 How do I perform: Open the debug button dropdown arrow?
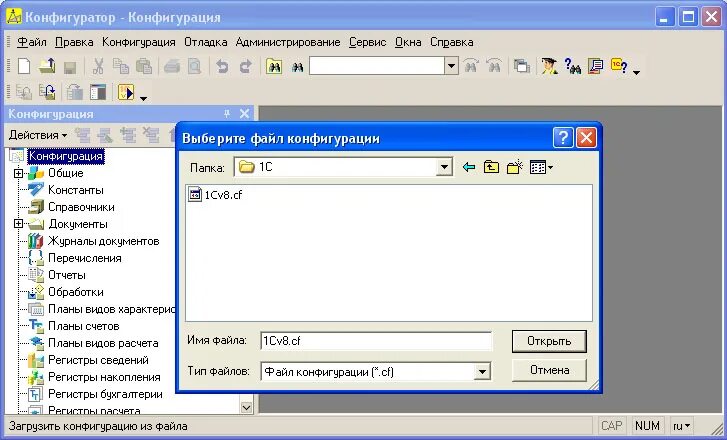pos(143,98)
